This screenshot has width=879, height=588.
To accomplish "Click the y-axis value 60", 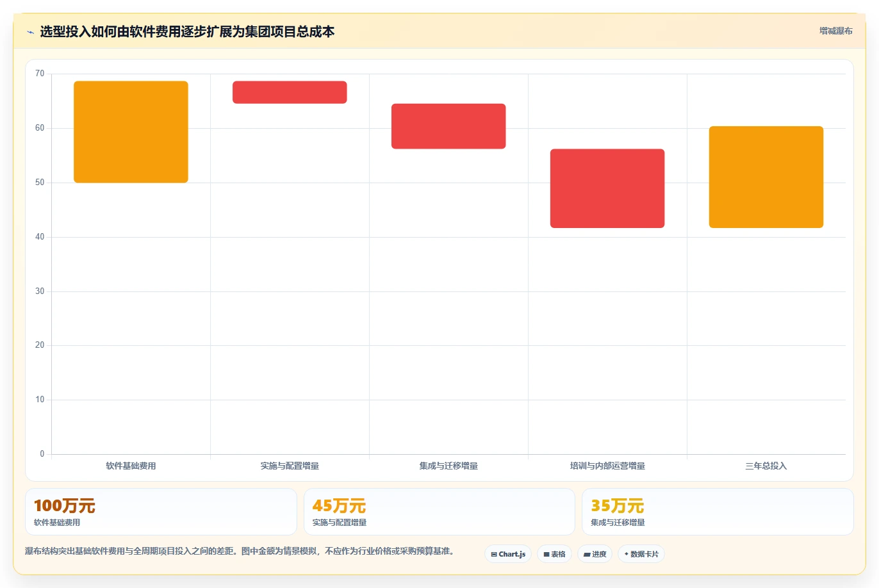I will point(40,128).
